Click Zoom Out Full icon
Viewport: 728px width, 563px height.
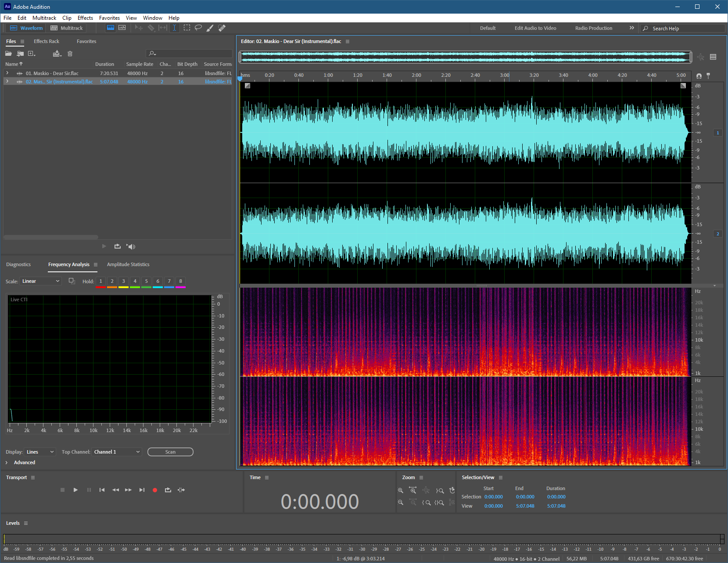(426, 490)
